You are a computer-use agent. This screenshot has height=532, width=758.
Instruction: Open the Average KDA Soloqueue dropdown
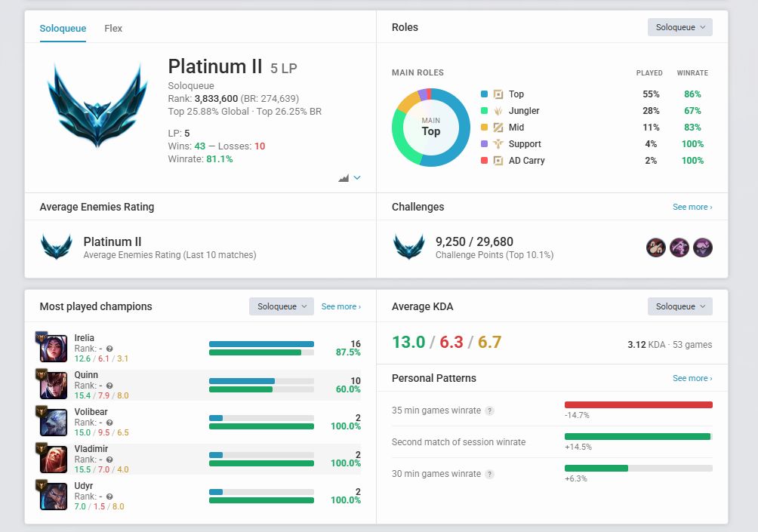[x=679, y=306]
